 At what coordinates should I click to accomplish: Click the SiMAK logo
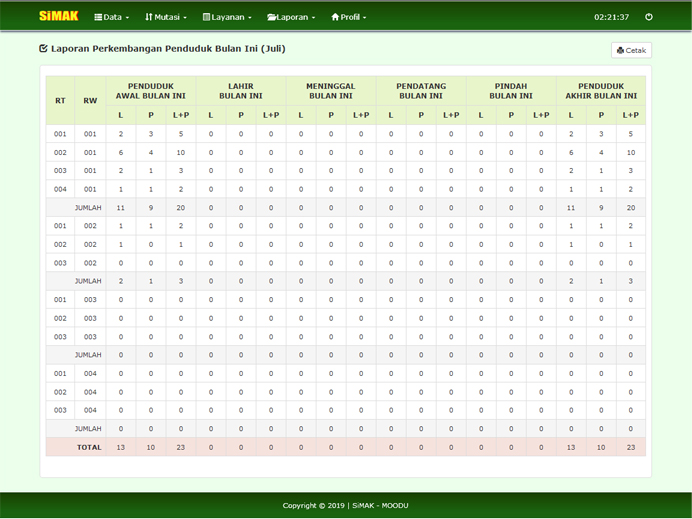click(x=58, y=16)
